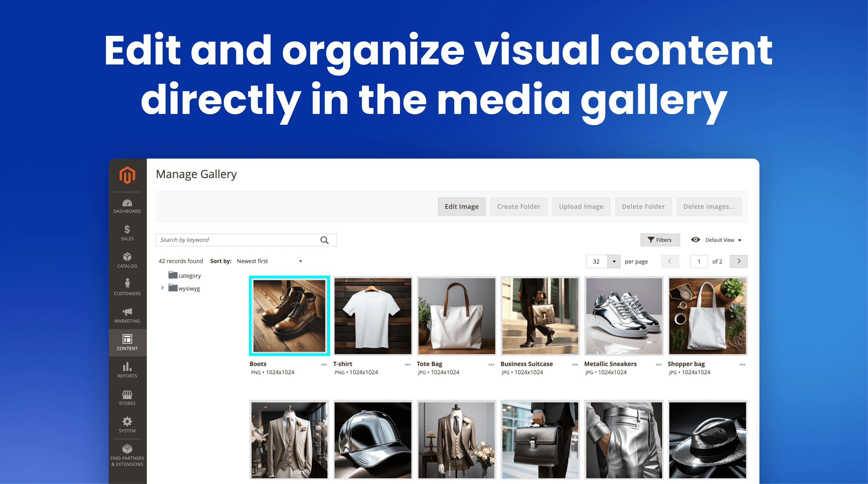This screenshot has width=868, height=484.
Task: Type keyword in Search by keyword field
Action: click(x=237, y=240)
